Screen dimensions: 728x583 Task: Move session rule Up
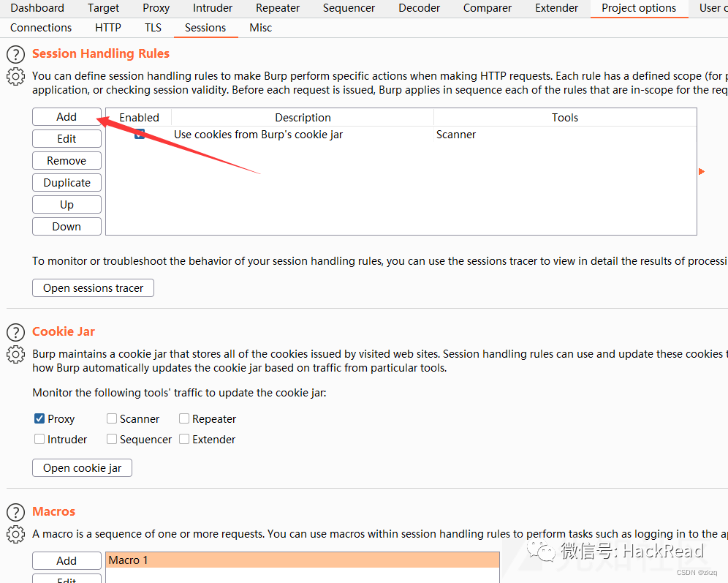[67, 205]
